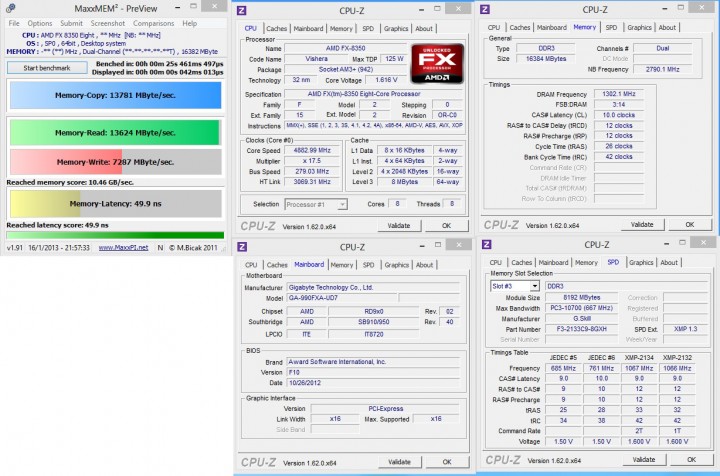Click the Memory-Latency result bar
The width and height of the screenshot is (720, 476).
115,204
